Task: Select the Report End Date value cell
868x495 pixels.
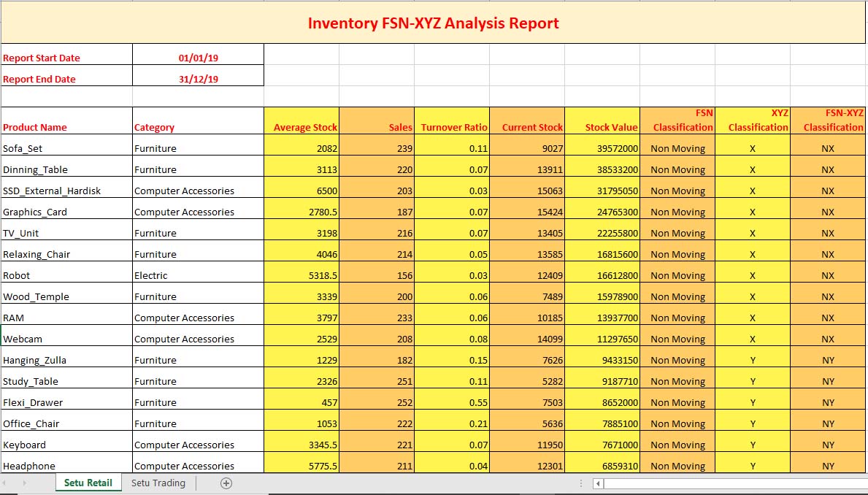Action: coord(198,80)
